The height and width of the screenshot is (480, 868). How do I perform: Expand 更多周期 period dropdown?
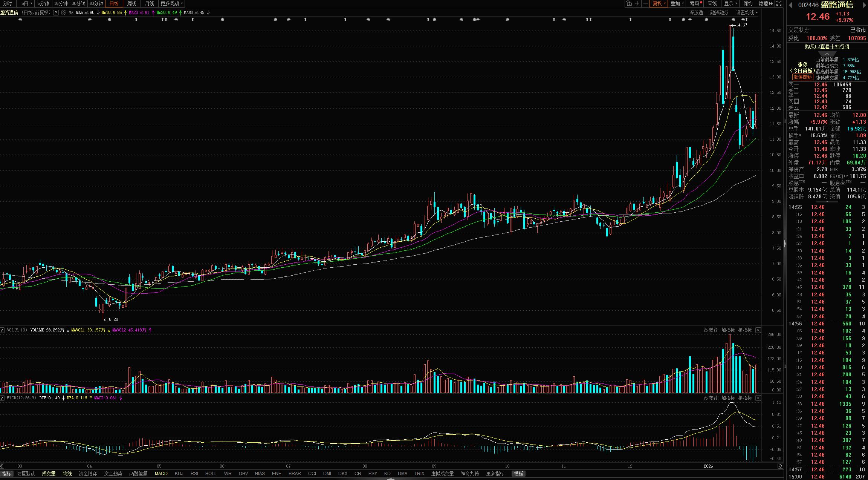point(171,3)
